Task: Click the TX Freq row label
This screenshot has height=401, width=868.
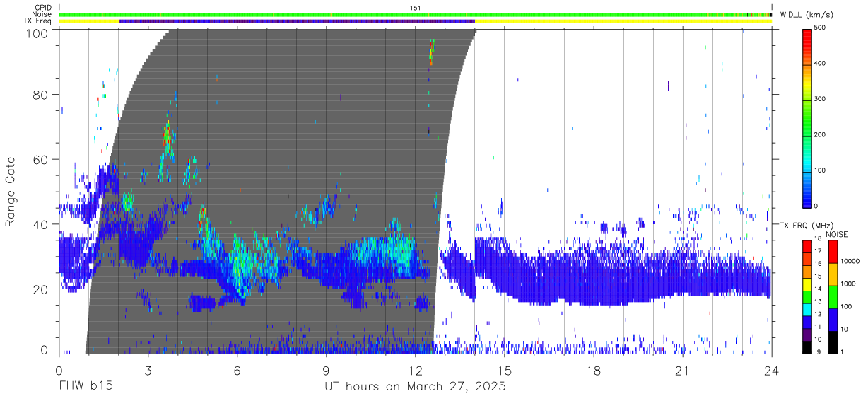Action: coord(38,21)
